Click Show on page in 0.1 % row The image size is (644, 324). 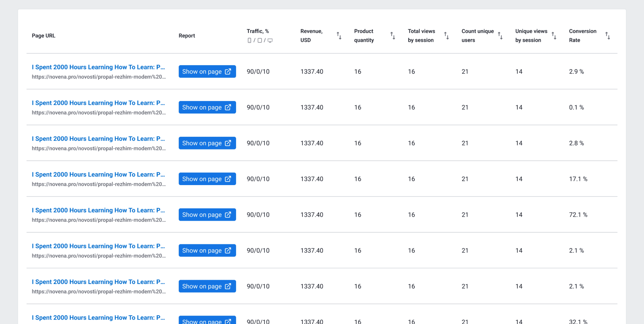tap(207, 107)
